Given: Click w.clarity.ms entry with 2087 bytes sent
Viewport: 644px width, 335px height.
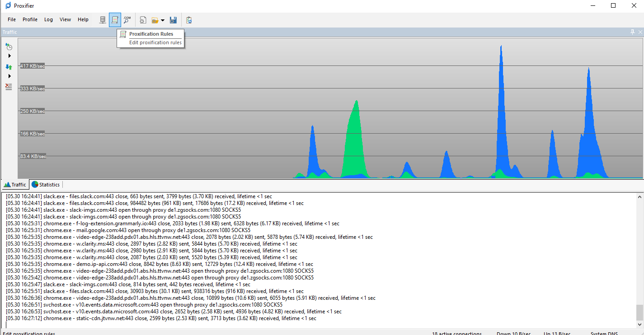Looking at the screenshot, I should (x=151, y=257).
